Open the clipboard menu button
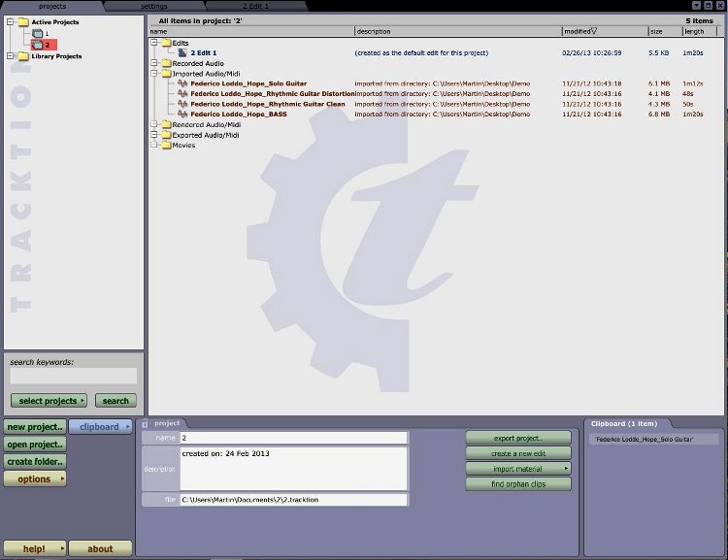 point(100,427)
